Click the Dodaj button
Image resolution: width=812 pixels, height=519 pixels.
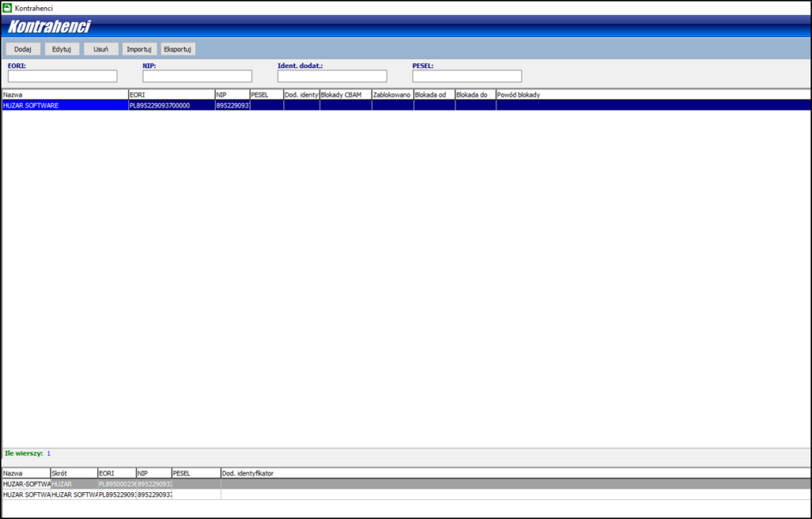point(22,49)
